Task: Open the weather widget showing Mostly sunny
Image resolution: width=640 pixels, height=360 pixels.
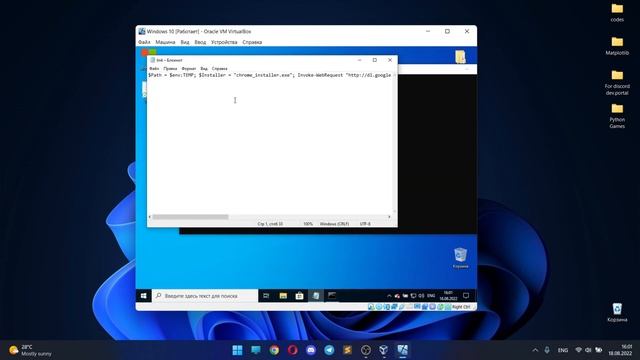Action: coord(31,350)
